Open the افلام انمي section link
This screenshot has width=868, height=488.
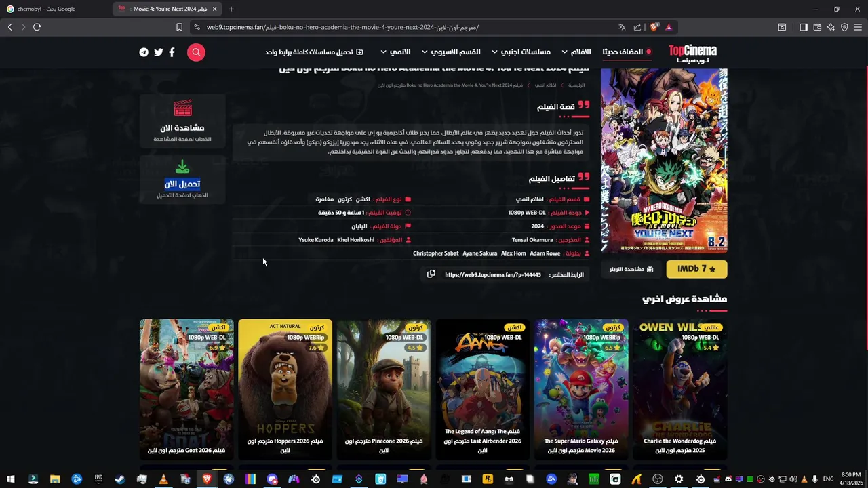tap(529, 199)
